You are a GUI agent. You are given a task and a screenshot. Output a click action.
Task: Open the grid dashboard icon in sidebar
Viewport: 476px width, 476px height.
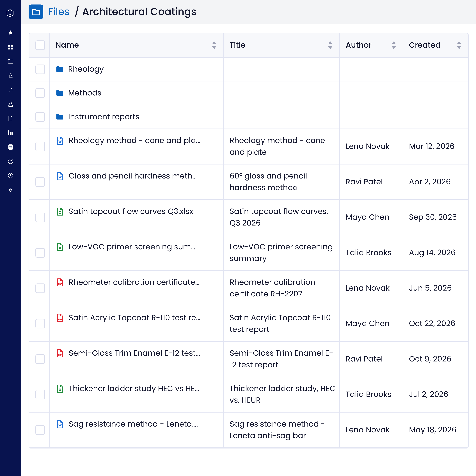coord(10,47)
